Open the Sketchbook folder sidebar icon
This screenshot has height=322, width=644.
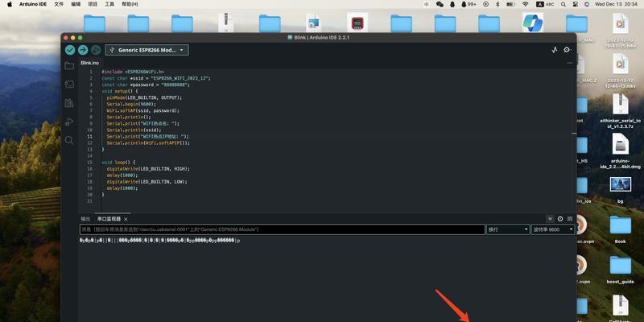click(69, 66)
